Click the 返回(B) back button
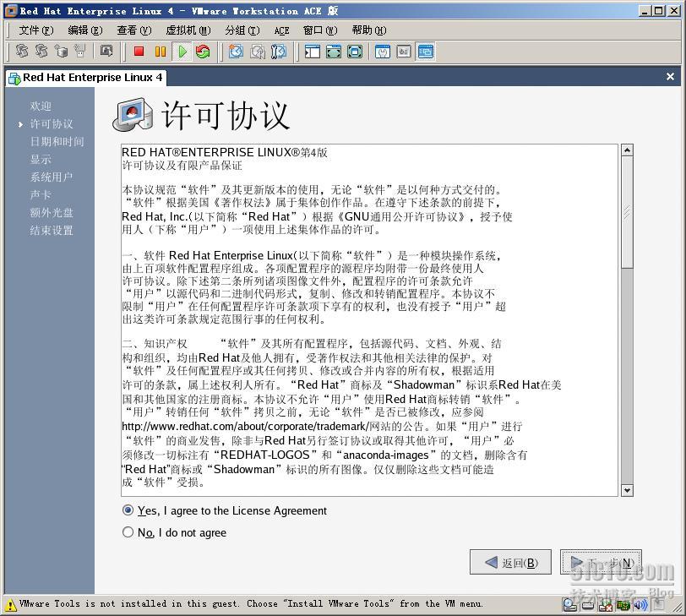 pos(510,562)
